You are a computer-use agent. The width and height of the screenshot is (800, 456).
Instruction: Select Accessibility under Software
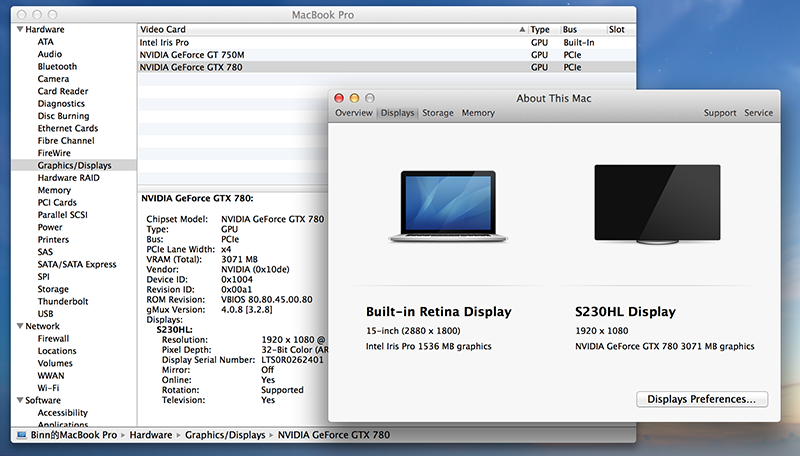pos(63,413)
